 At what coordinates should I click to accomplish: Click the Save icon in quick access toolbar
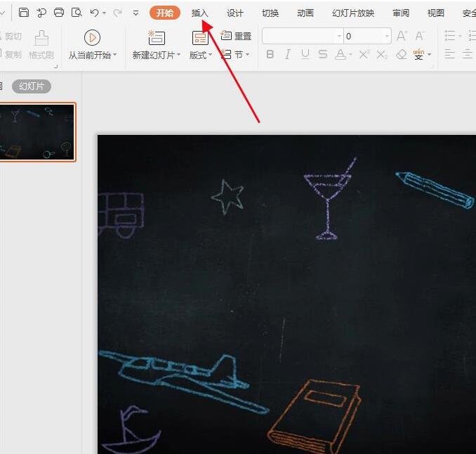[24, 13]
